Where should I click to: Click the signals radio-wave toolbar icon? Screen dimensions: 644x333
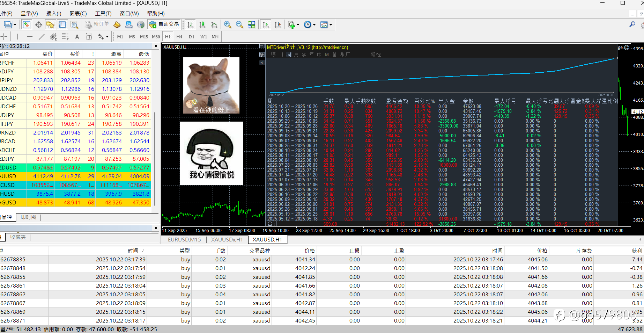141,24
